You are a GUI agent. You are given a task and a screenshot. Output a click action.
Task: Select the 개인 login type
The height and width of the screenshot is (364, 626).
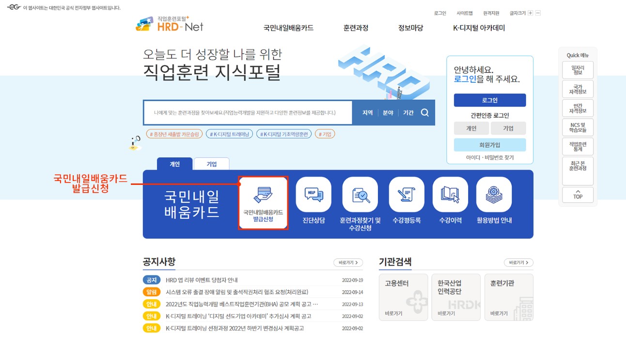(471, 128)
